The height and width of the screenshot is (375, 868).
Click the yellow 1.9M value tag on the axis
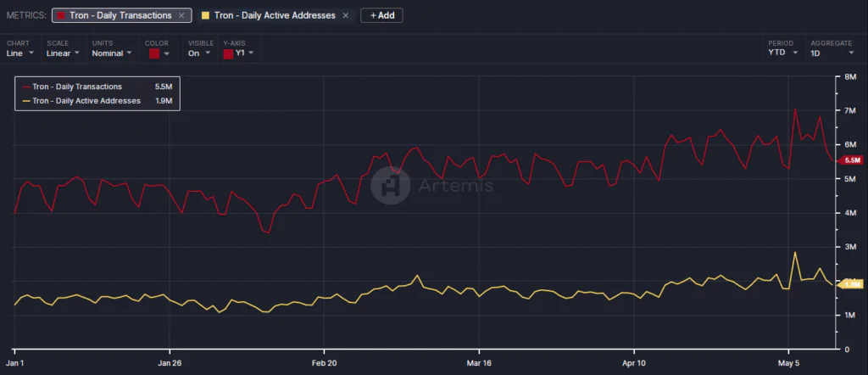(x=851, y=284)
